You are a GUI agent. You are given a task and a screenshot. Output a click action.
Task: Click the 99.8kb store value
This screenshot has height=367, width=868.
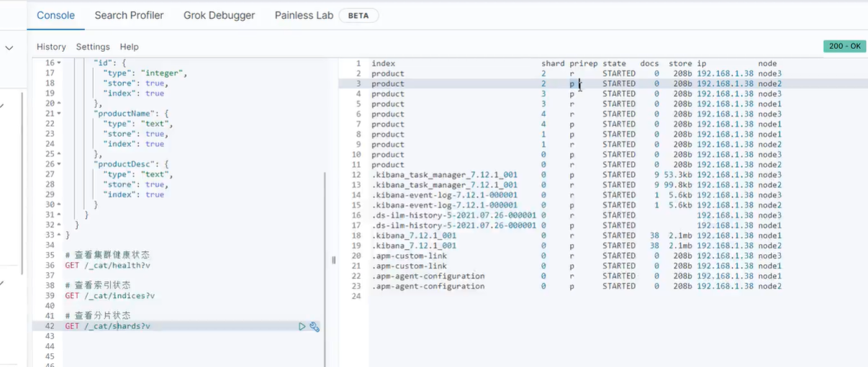[x=677, y=185]
